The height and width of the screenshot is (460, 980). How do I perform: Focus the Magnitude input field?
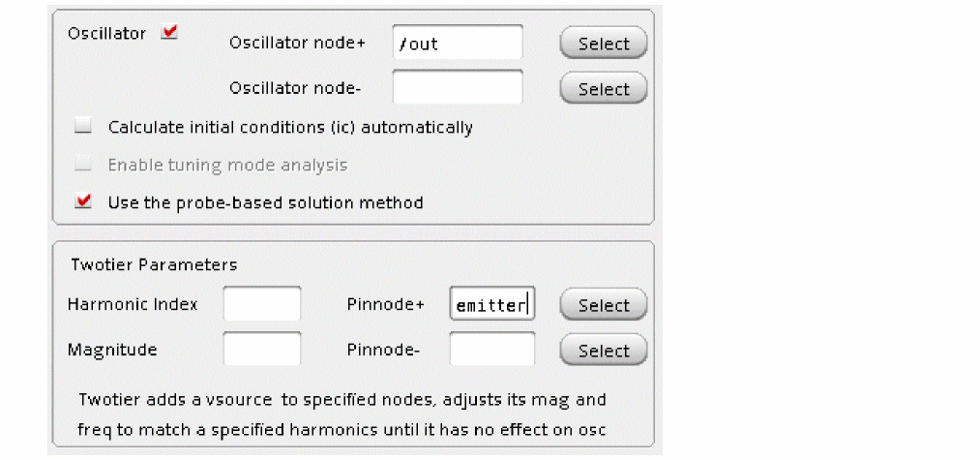261,350
